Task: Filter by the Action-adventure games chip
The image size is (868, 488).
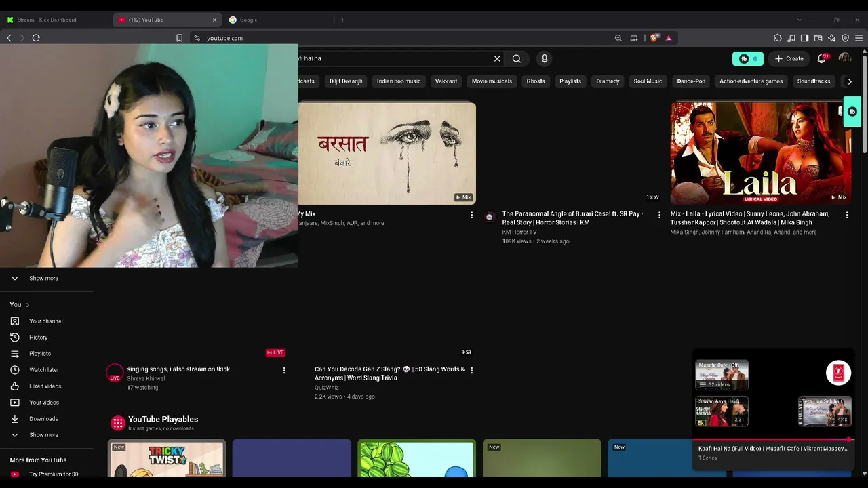Action: pos(751,81)
